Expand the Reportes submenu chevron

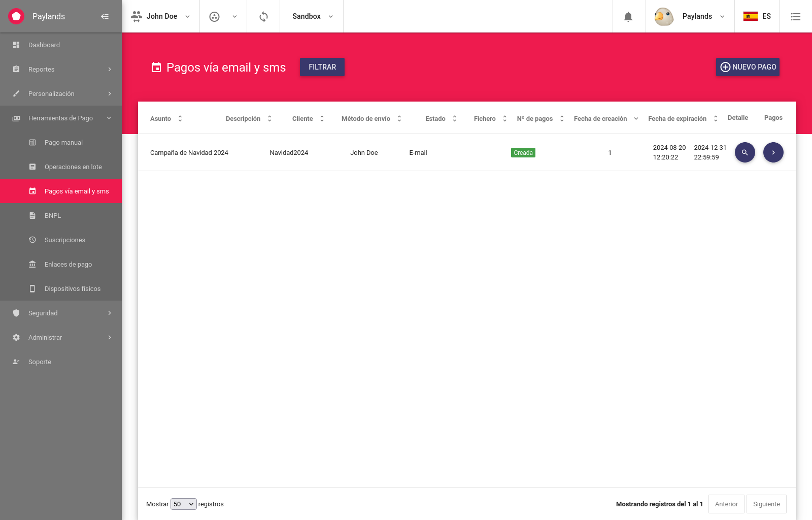[x=110, y=69]
